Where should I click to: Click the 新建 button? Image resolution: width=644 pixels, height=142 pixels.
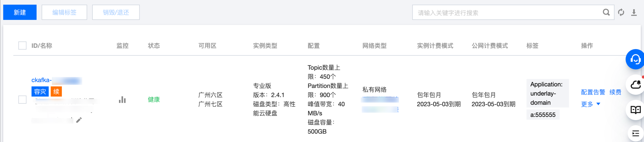pos(20,12)
